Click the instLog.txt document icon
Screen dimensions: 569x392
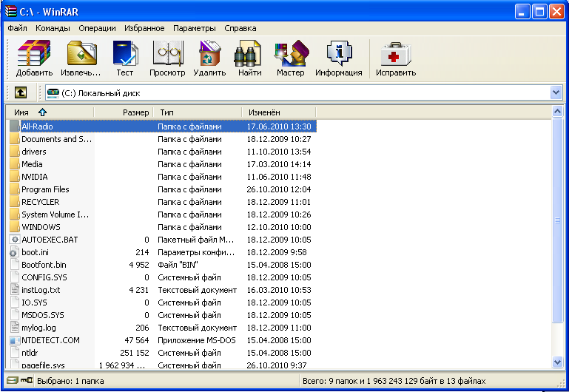pyautogui.click(x=15, y=290)
